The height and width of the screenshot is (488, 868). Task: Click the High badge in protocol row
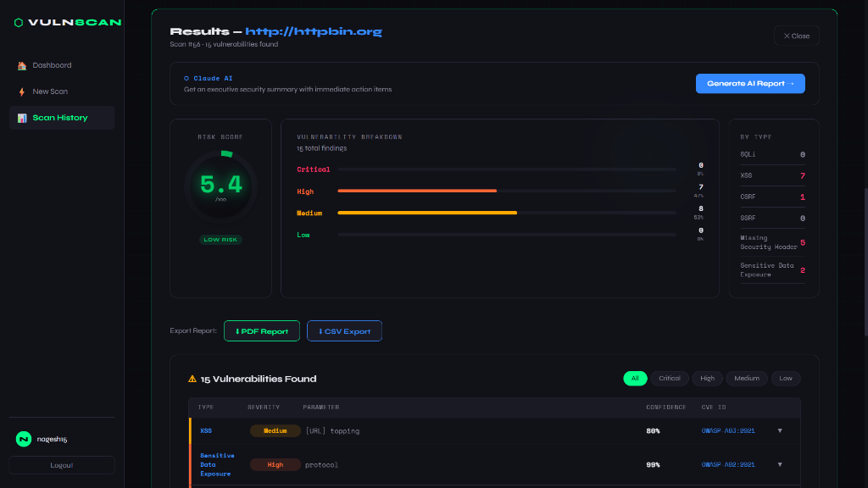point(275,465)
